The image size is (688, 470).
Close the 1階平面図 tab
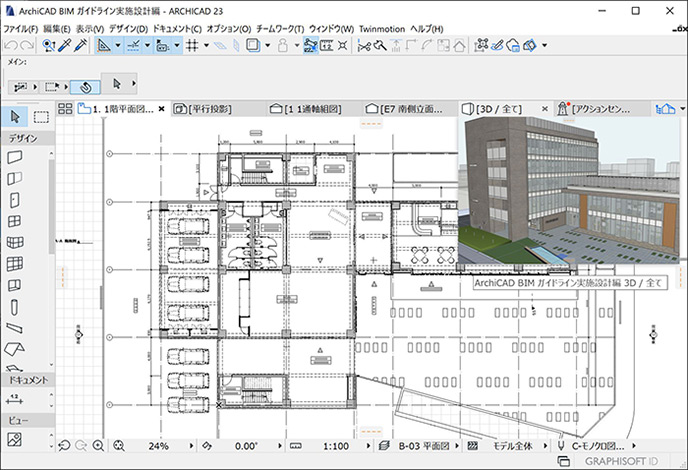pos(161,109)
